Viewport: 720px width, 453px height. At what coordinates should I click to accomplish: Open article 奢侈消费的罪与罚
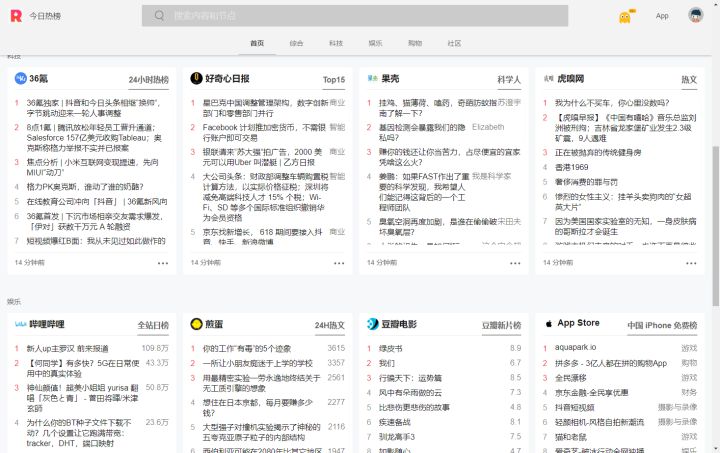pos(586,182)
